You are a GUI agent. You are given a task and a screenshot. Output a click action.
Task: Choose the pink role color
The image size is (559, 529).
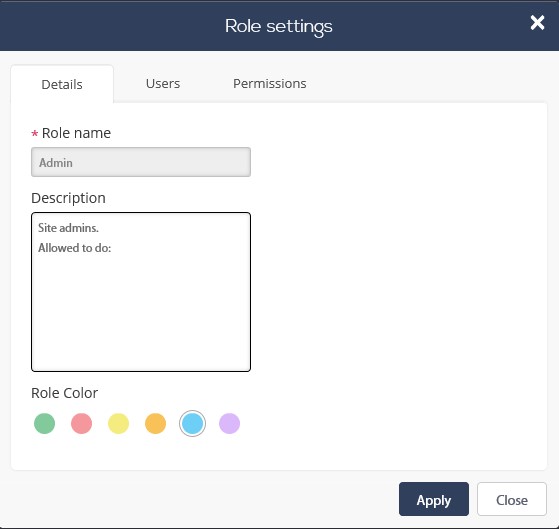[81, 423]
